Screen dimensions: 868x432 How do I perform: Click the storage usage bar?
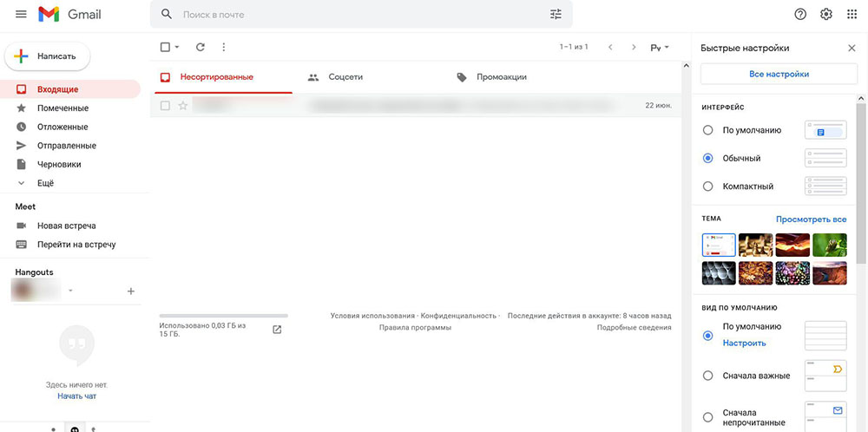point(224,316)
